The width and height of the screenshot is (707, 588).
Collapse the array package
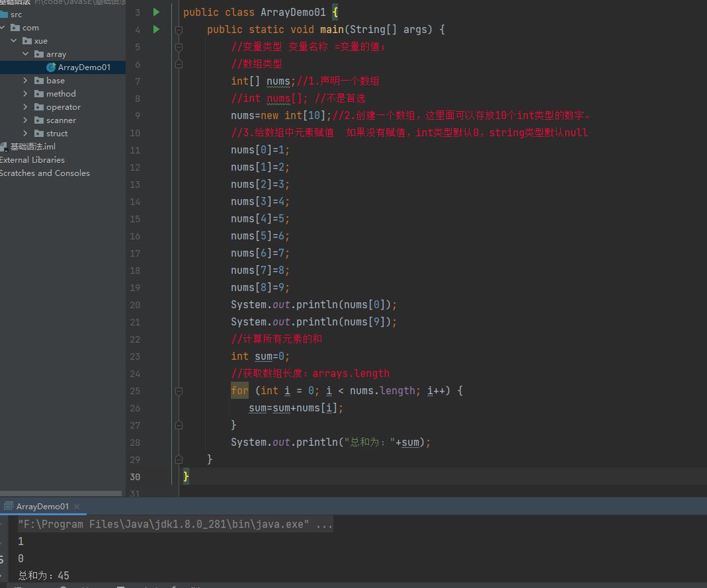pyautogui.click(x=26, y=54)
